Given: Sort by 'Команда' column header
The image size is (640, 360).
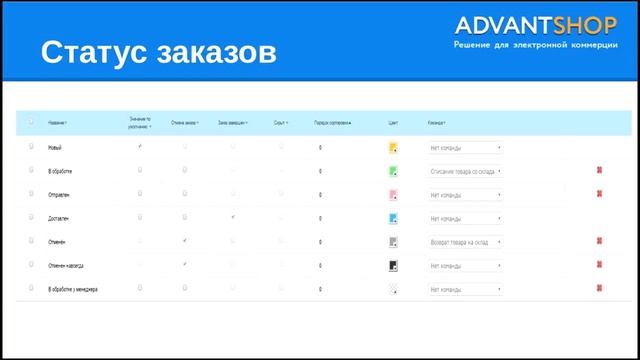Looking at the screenshot, I should 437,123.
